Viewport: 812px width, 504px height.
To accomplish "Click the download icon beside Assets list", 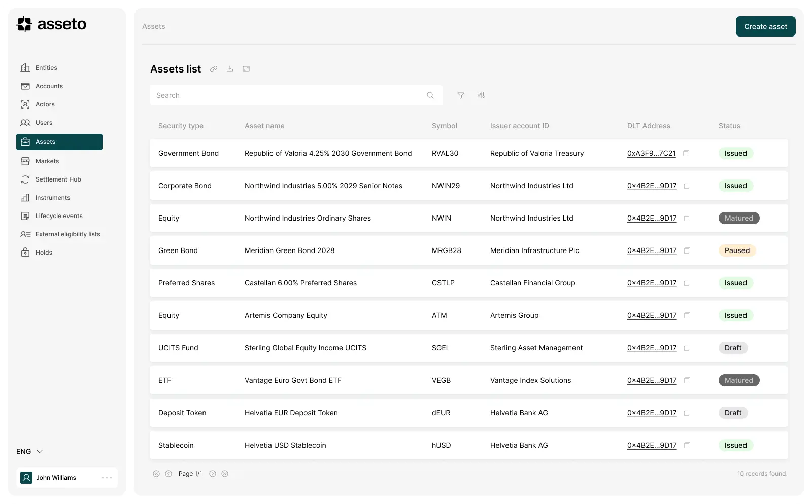I will coord(230,69).
